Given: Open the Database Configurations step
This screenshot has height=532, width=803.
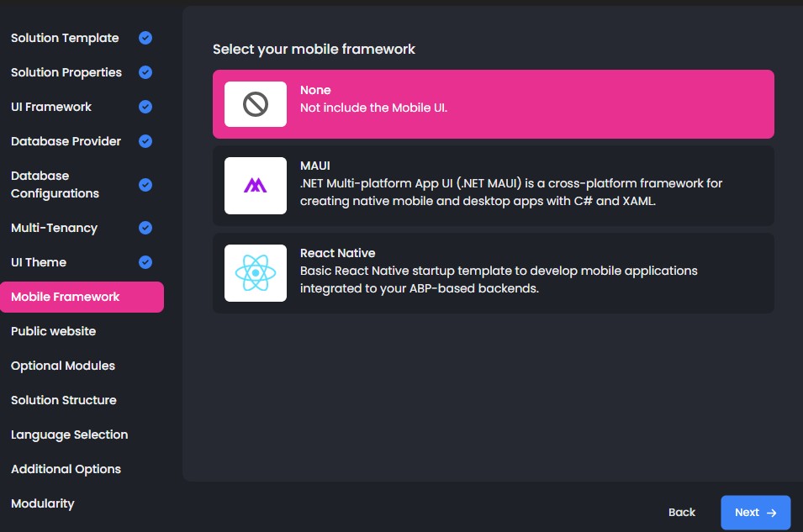Looking at the screenshot, I should tap(55, 184).
